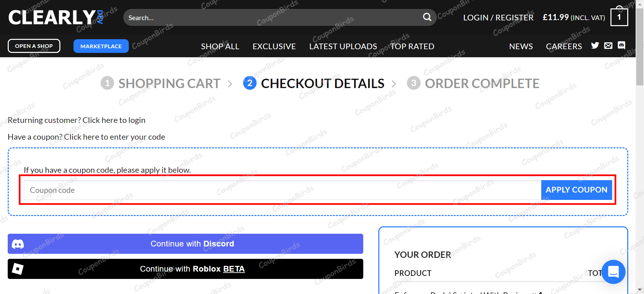The width and height of the screenshot is (644, 294).
Task: Click APPLY COUPON
Action: [x=576, y=190]
